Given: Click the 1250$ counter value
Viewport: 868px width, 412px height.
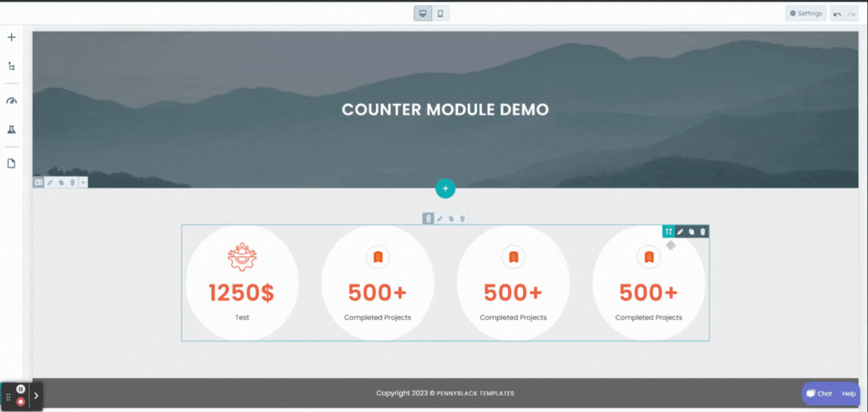Looking at the screenshot, I should pyautogui.click(x=242, y=293).
